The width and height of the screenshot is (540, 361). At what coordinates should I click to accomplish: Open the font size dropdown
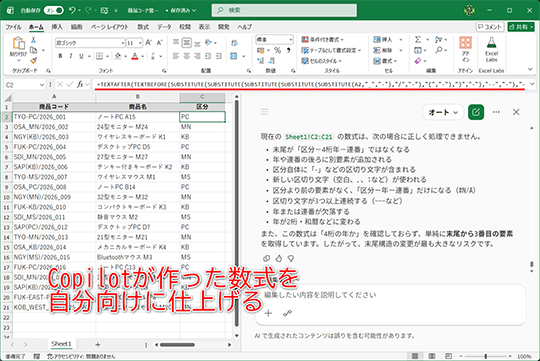(x=140, y=43)
